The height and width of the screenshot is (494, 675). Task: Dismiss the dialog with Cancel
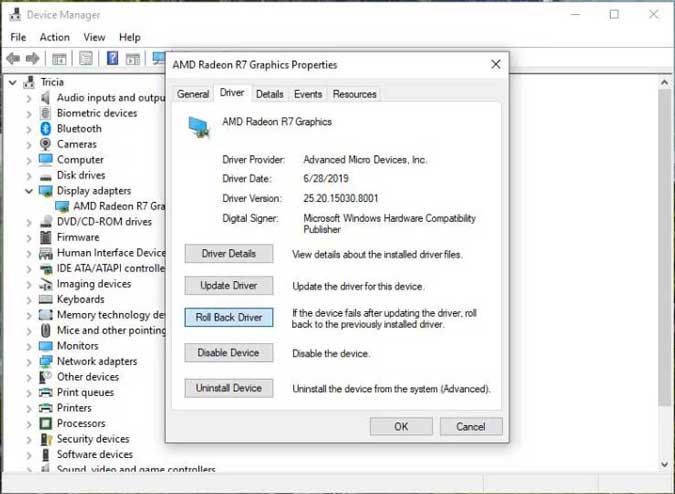point(471,426)
